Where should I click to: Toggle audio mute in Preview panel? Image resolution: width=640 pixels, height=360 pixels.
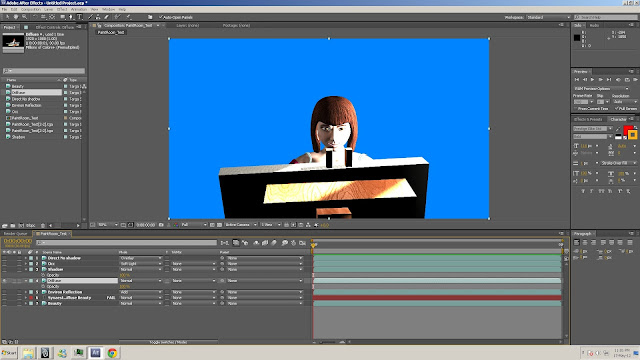618,80
